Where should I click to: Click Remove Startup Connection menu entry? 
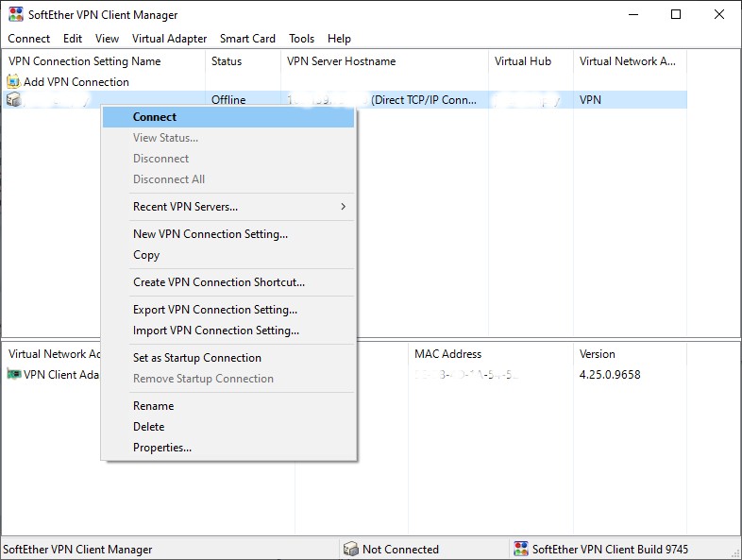pyautogui.click(x=228, y=379)
